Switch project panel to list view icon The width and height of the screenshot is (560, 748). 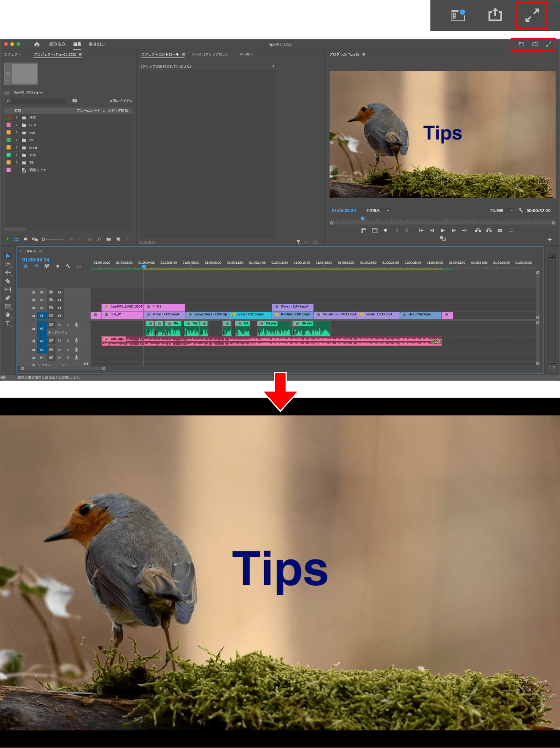[x=16, y=239]
